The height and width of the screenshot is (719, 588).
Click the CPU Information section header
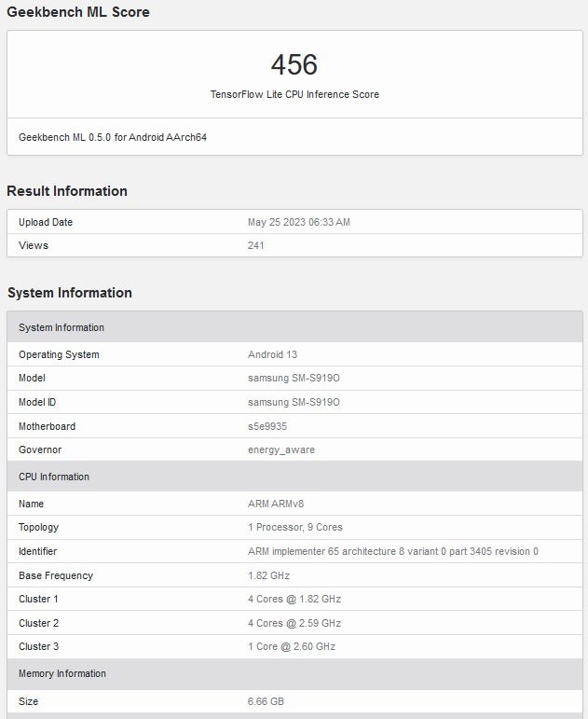[x=294, y=477]
